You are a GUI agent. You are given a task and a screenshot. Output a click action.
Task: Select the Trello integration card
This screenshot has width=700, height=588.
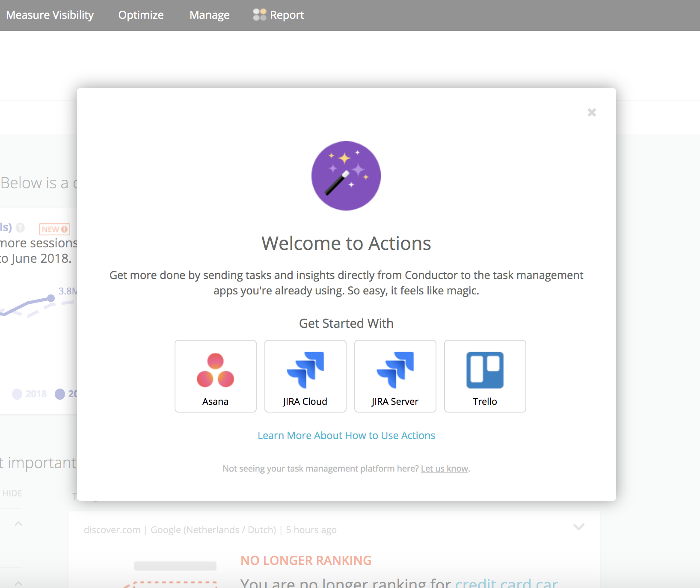click(485, 376)
